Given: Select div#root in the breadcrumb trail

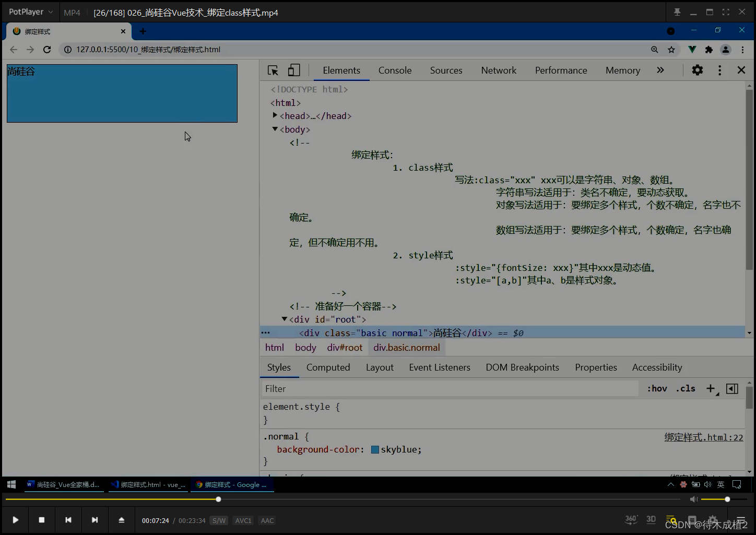Looking at the screenshot, I should pyautogui.click(x=345, y=348).
